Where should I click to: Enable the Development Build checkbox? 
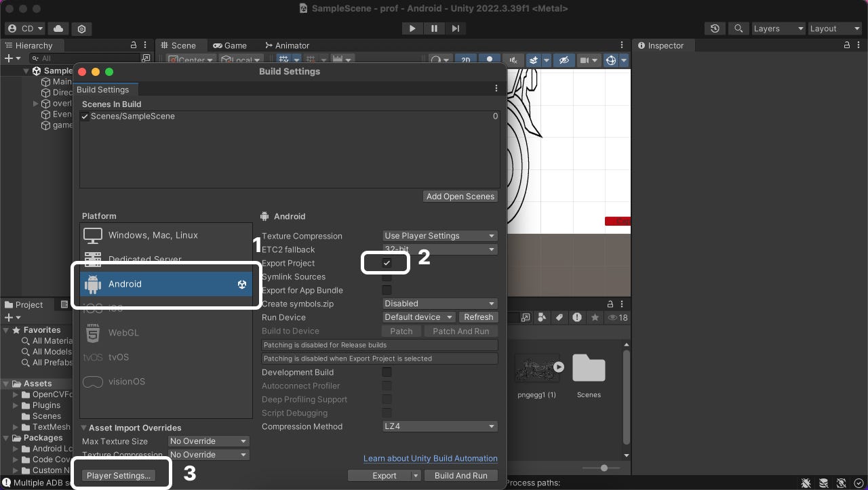(x=387, y=372)
